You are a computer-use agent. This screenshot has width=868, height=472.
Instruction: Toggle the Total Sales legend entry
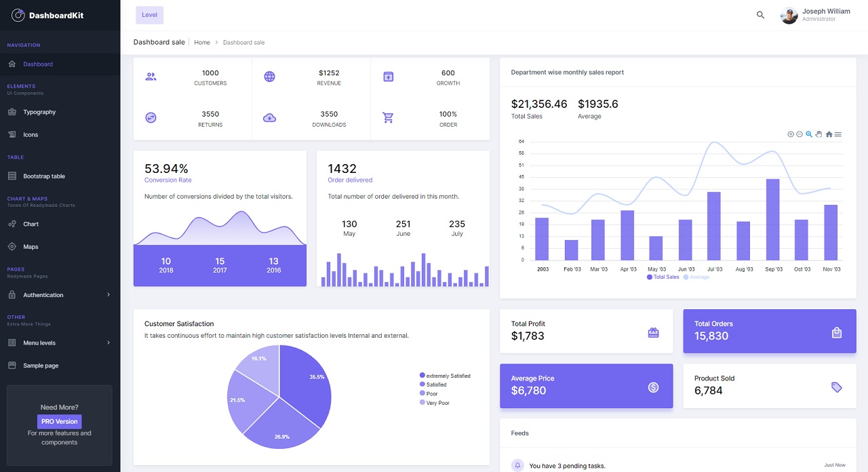[661, 277]
